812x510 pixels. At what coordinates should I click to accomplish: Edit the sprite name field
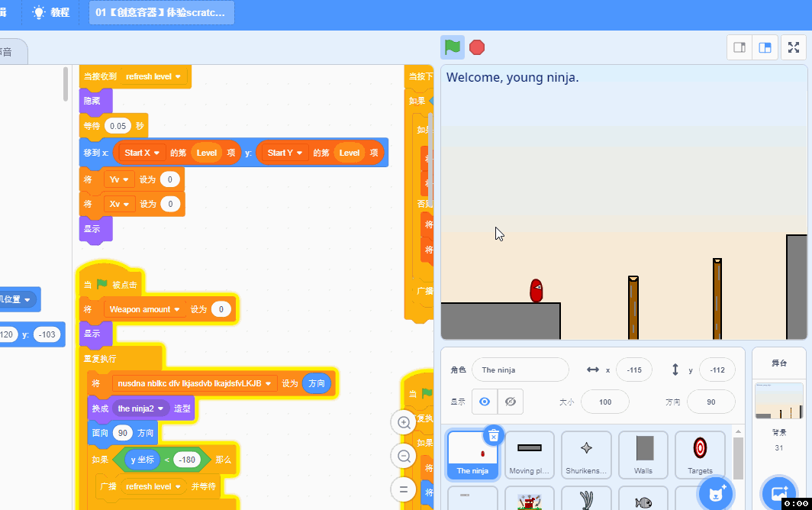[520, 370]
